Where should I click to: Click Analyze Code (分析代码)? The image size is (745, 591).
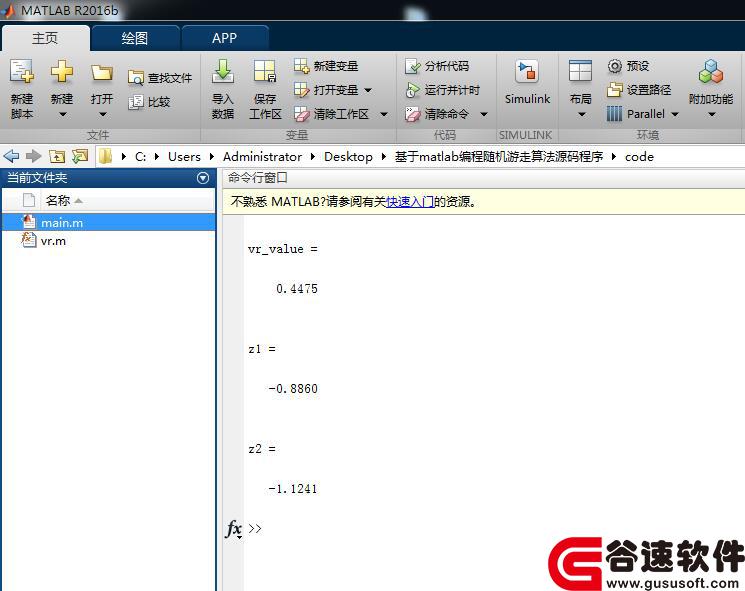(x=437, y=66)
